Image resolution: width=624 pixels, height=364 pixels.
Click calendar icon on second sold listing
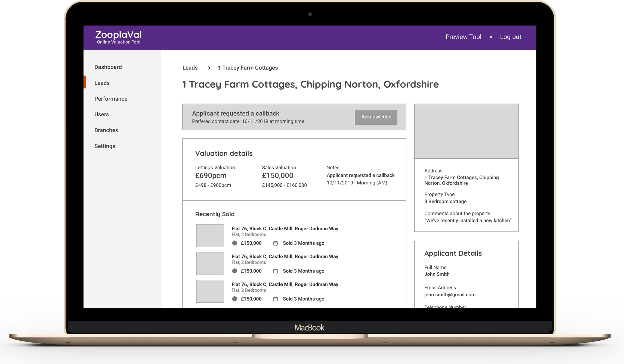(275, 271)
